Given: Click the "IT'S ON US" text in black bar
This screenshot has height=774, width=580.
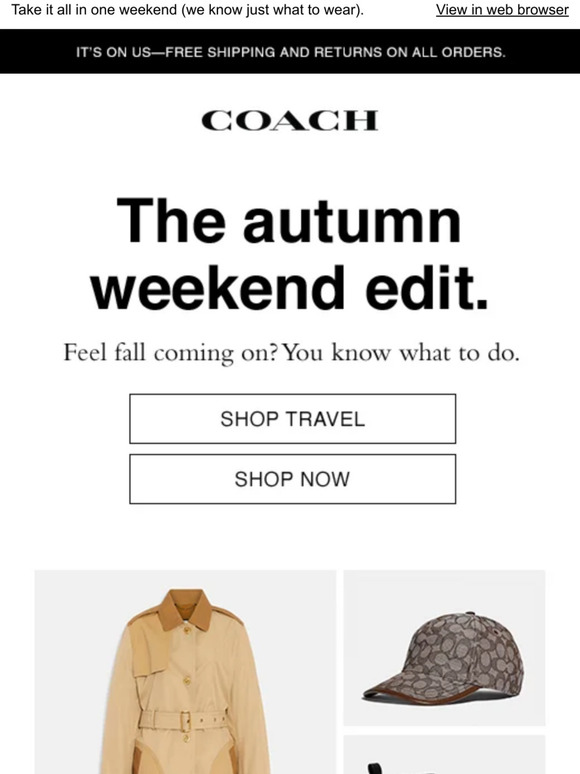Looking at the screenshot, I should tap(113, 52).
